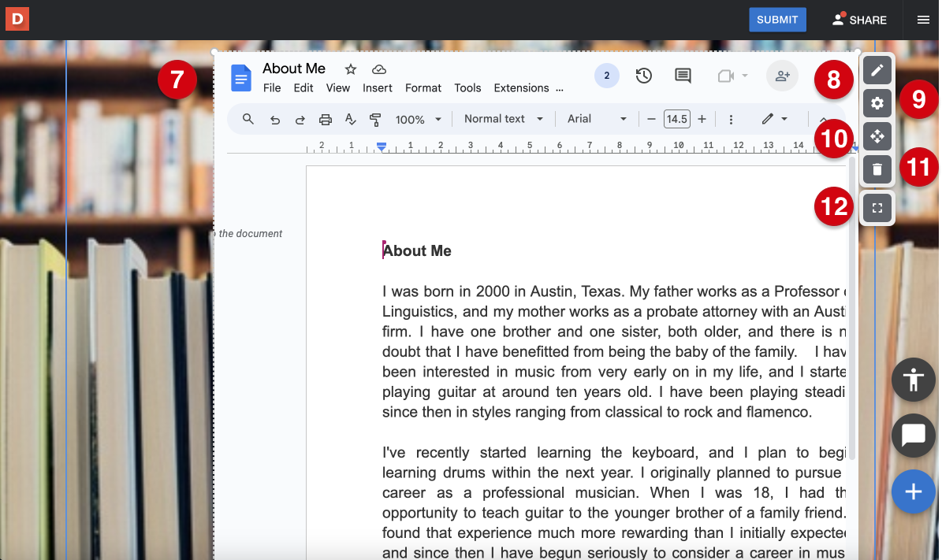The width and height of the screenshot is (942, 560).
Task: Expand the video call dropdown arrow
Action: point(745,76)
